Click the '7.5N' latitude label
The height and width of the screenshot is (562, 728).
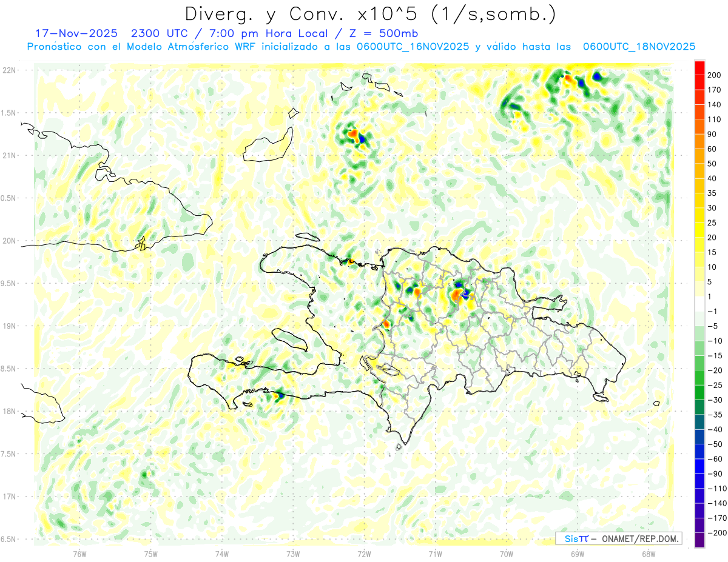tap(10, 454)
